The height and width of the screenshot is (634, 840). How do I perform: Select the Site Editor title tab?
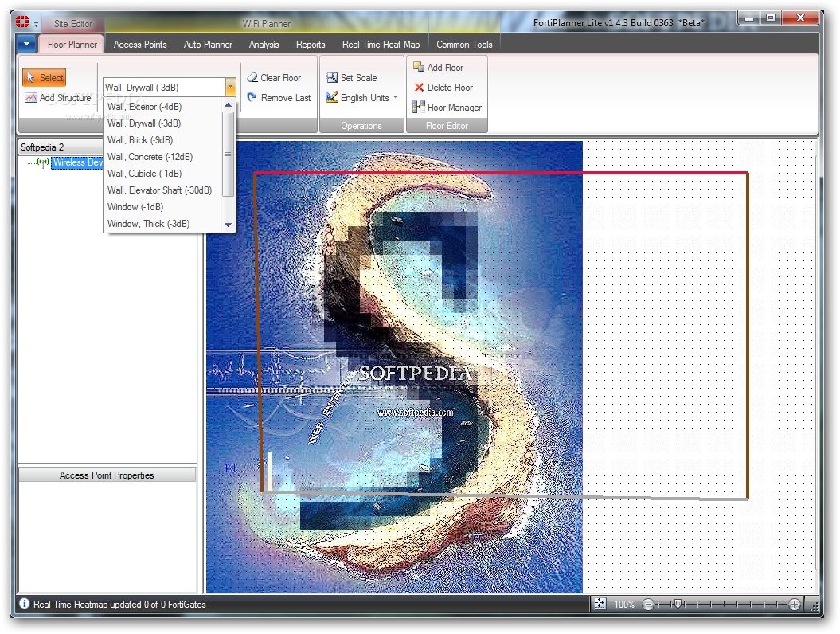[73, 24]
